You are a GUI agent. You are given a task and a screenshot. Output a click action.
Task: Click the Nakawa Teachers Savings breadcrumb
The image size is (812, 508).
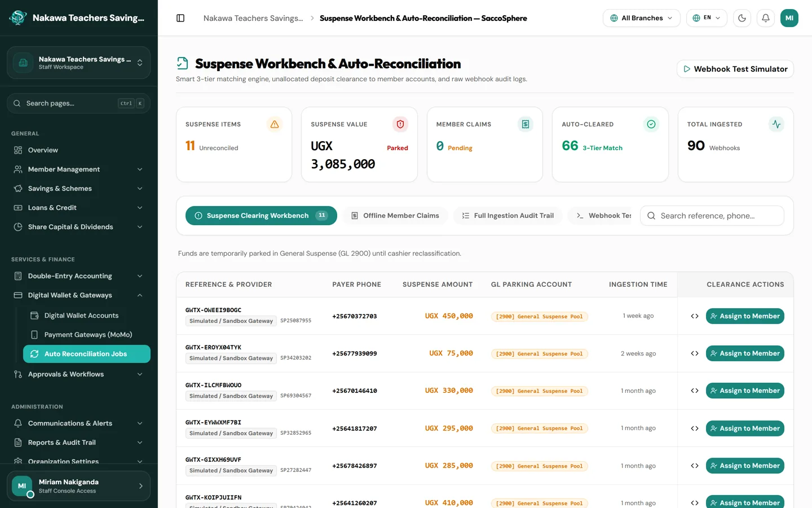click(253, 18)
